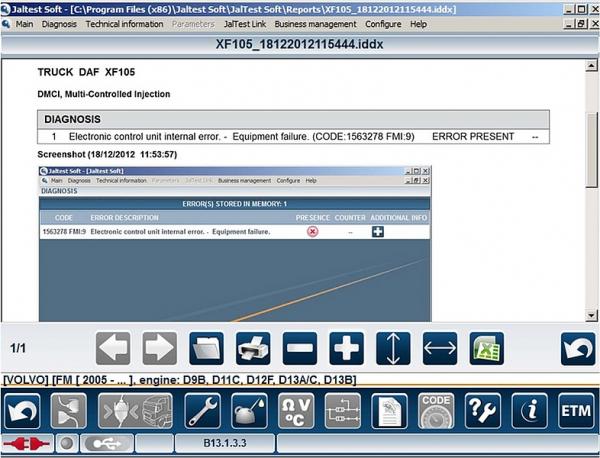This screenshot has height=458, width=600.
Task: Click the vertical scrollbar thumb
Action: point(591,149)
